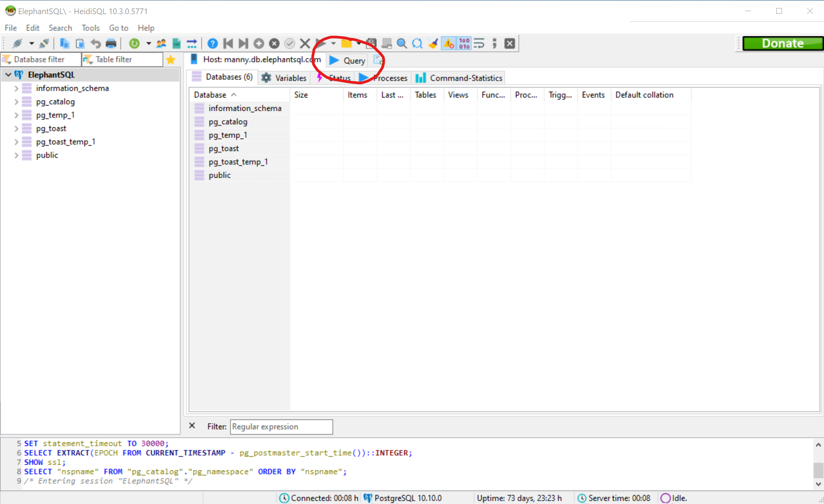Click the Filter input field
Viewport: 824px width, 504px height.
coord(281,426)
